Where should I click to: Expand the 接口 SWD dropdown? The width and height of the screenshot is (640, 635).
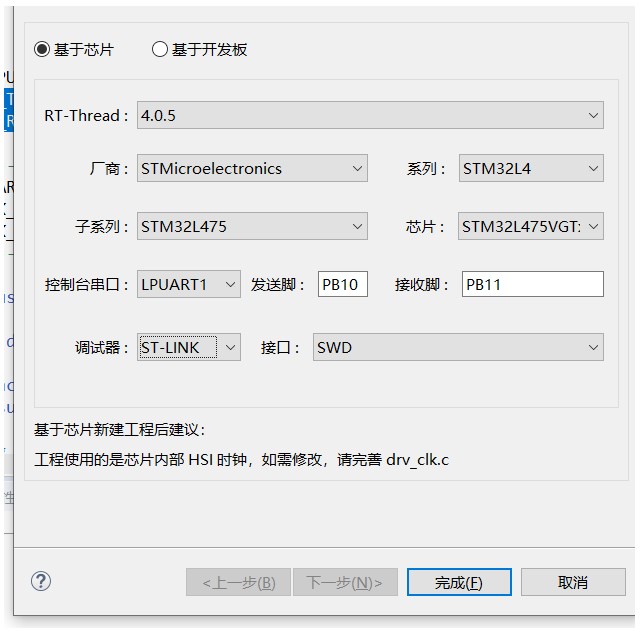tap(458, 348)
